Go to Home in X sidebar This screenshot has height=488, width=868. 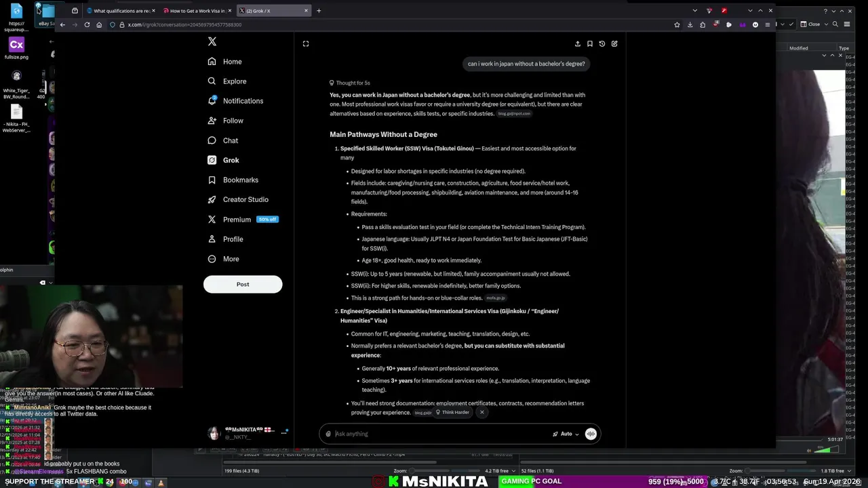coord(225,62)
